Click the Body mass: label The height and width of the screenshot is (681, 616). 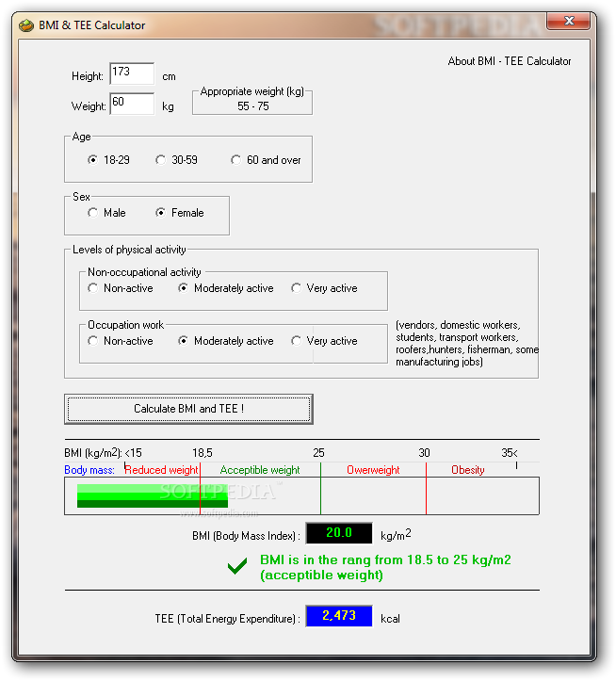pyautogui.click(x=89, y=470)
